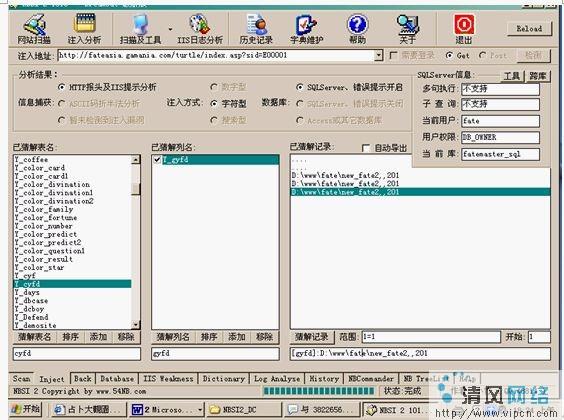Click the 当前库 field showing fatemaster_sql
The width and height of the screenshot is (564, 420).
[x=500, y=154]
